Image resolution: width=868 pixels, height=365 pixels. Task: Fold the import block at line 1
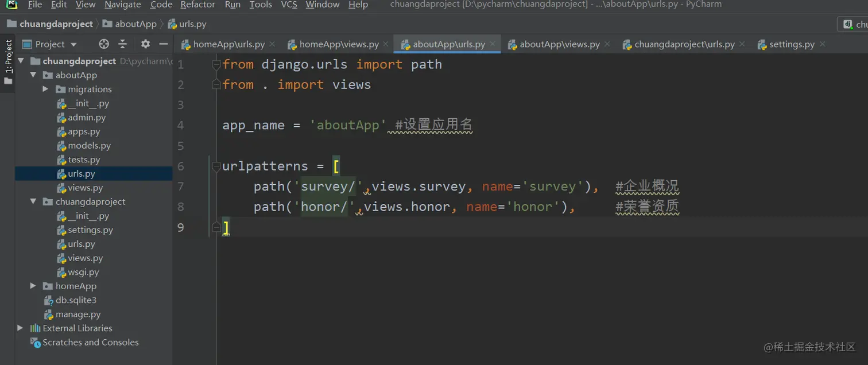tap(216, 65)
